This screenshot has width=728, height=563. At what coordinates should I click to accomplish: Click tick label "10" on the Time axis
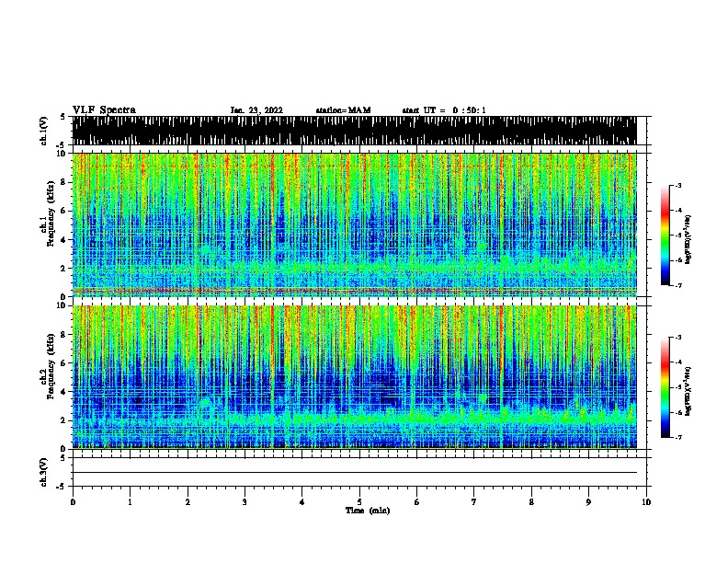646,501
